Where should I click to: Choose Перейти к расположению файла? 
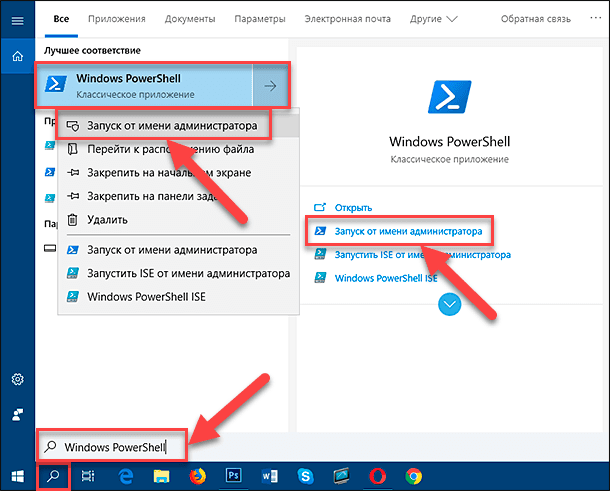click(x=179, y=149)
